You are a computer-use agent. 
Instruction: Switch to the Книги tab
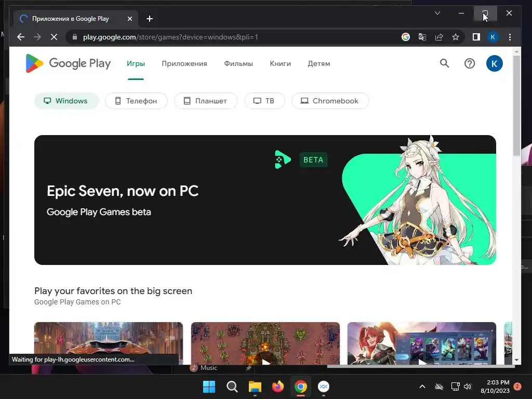[280, 63]
